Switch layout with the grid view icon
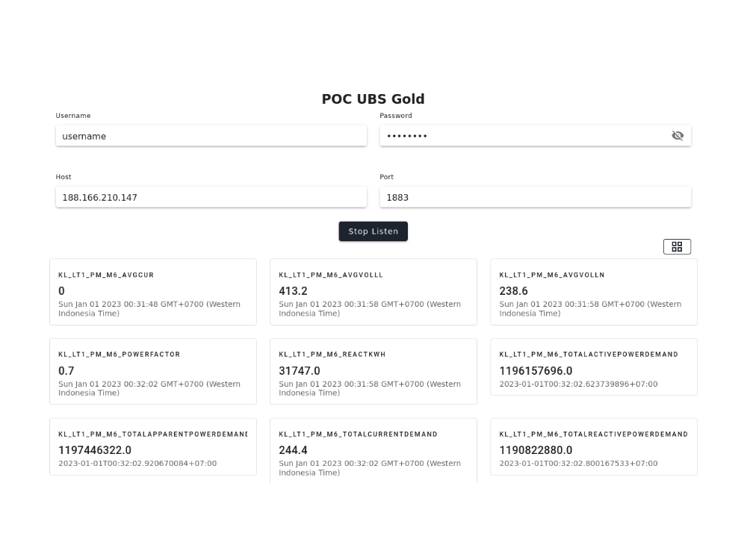747x560 pixels. pyautogui.click(x=677, y=246)
